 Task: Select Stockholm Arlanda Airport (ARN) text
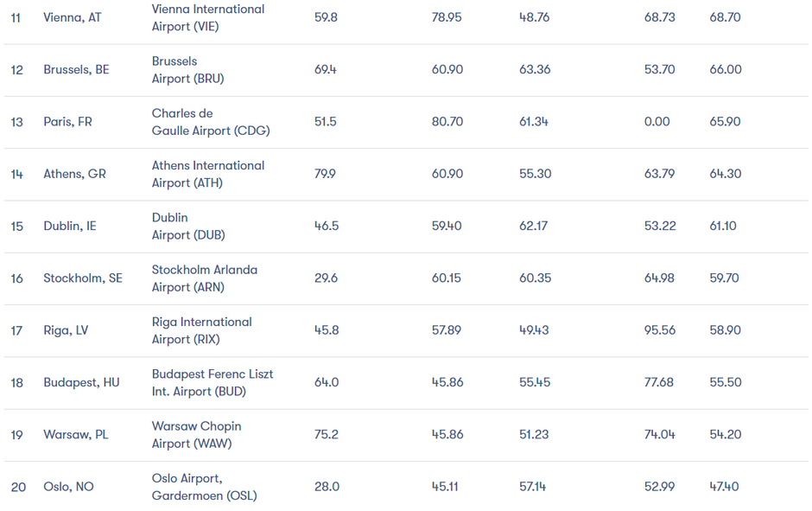205,278
